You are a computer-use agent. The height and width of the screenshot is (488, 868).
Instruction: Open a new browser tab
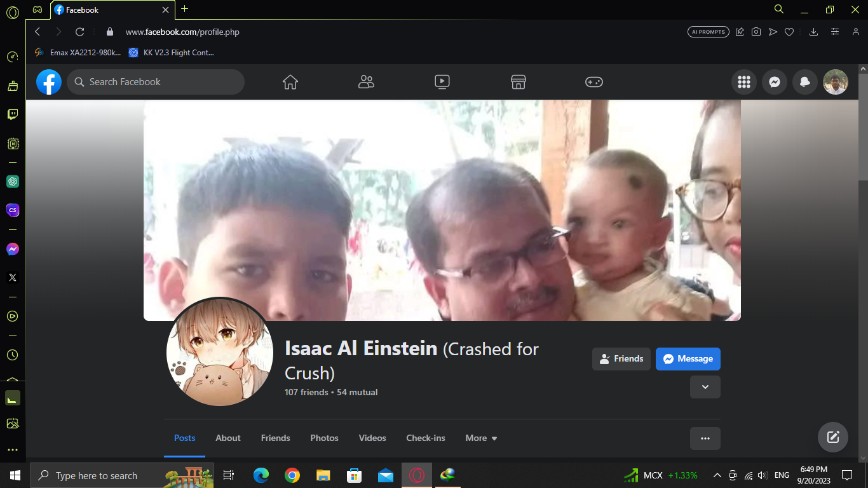[185, 9]
